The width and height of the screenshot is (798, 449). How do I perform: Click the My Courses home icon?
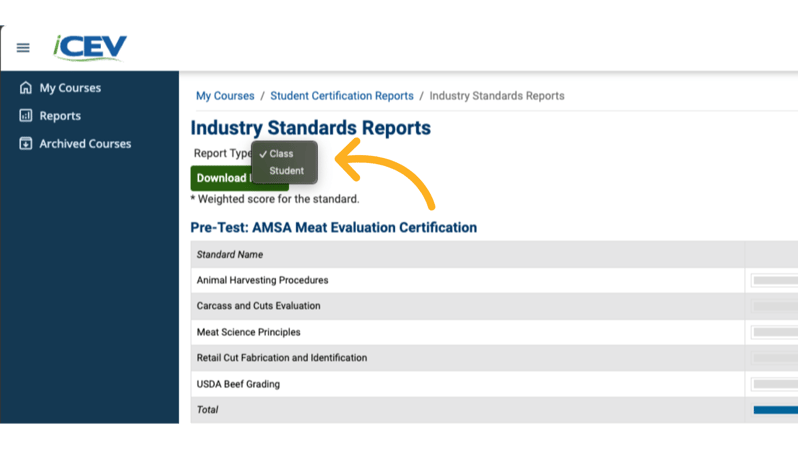tap(25, 88)
